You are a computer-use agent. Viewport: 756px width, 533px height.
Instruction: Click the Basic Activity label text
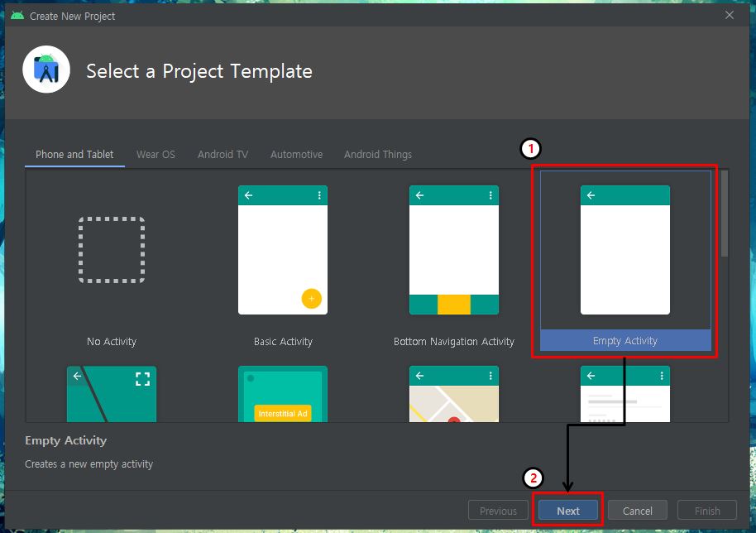pyautogui.click(x=283, y=342)
